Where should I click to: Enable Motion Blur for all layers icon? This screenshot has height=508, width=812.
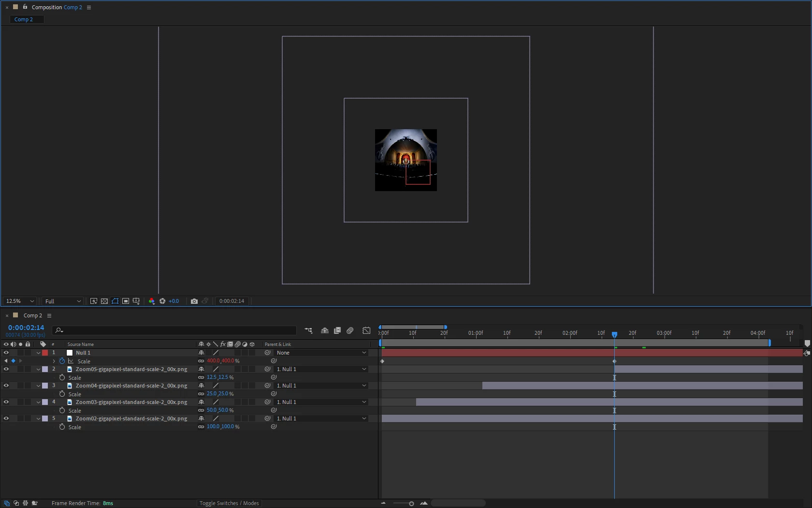[x=350, y=330]
